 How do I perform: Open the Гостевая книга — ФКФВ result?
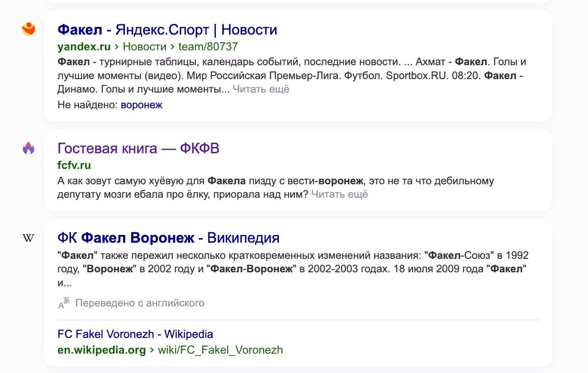tap(138, 149)
